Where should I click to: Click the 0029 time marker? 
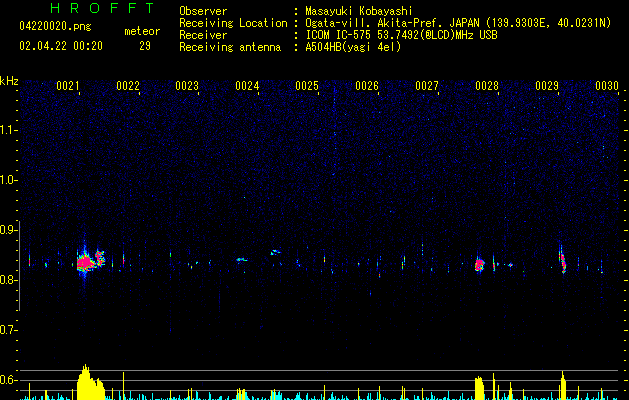pos(547,86)
